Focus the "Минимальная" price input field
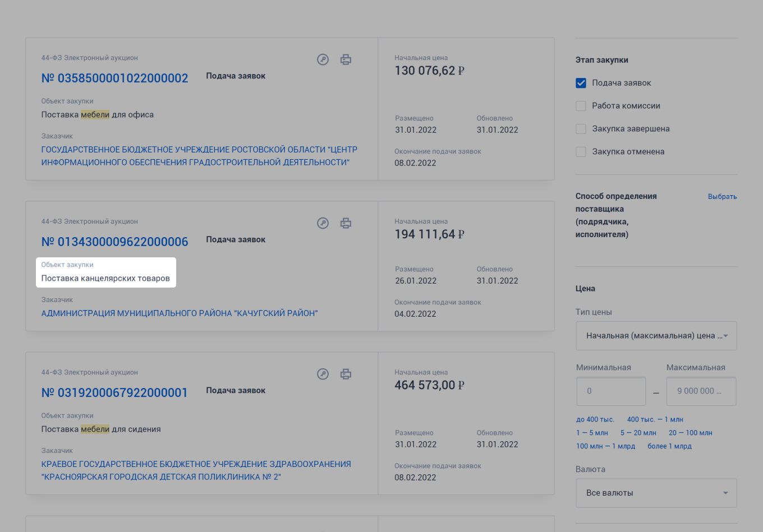763x532 pixels. tap(610, 391)
